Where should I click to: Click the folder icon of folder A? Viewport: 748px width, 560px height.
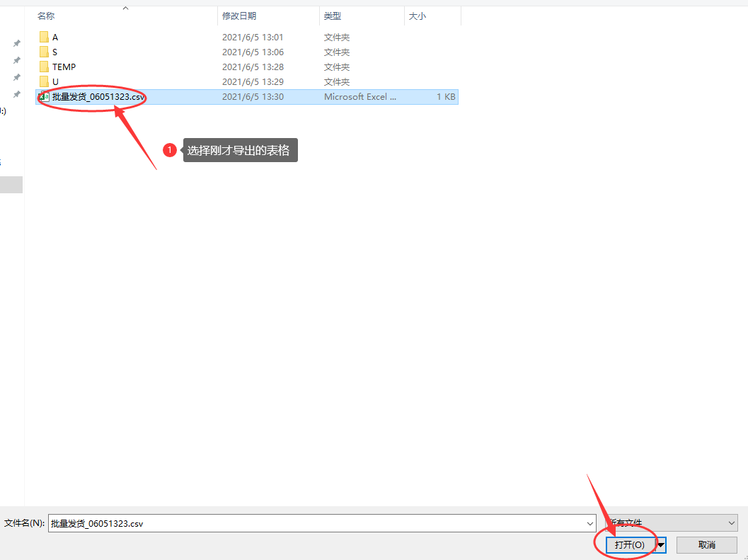click(44, 37)
